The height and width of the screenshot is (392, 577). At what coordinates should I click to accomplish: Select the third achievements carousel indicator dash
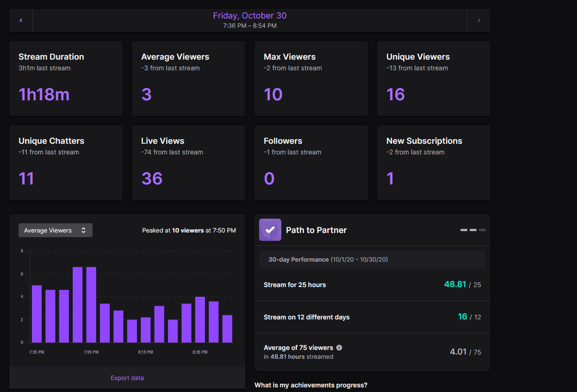tap(482, 230)
